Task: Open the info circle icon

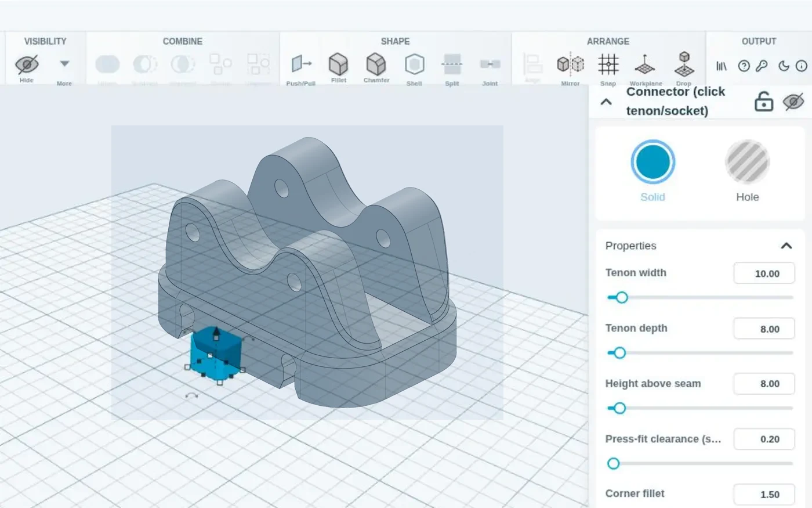Action: coord(801,66)
